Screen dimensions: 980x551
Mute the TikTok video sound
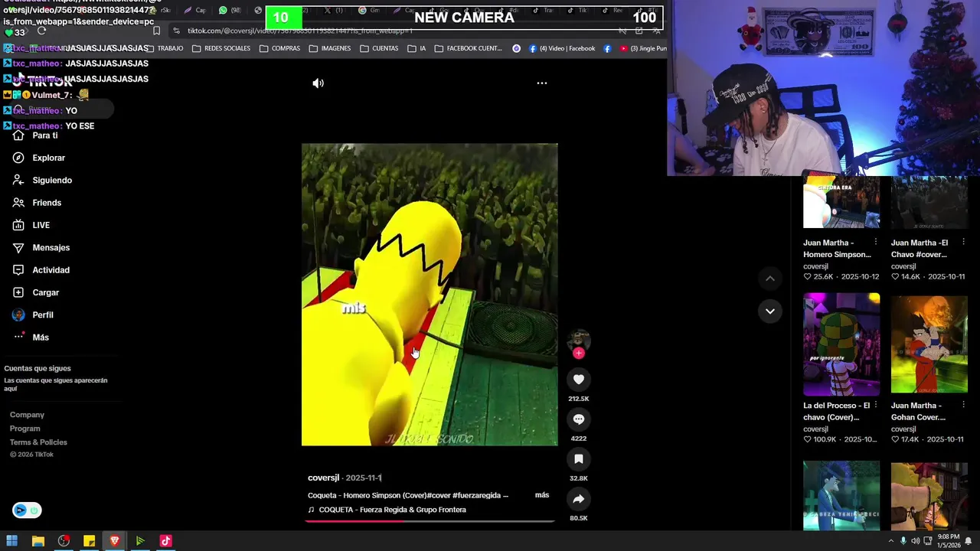click(x=318, y=83)
